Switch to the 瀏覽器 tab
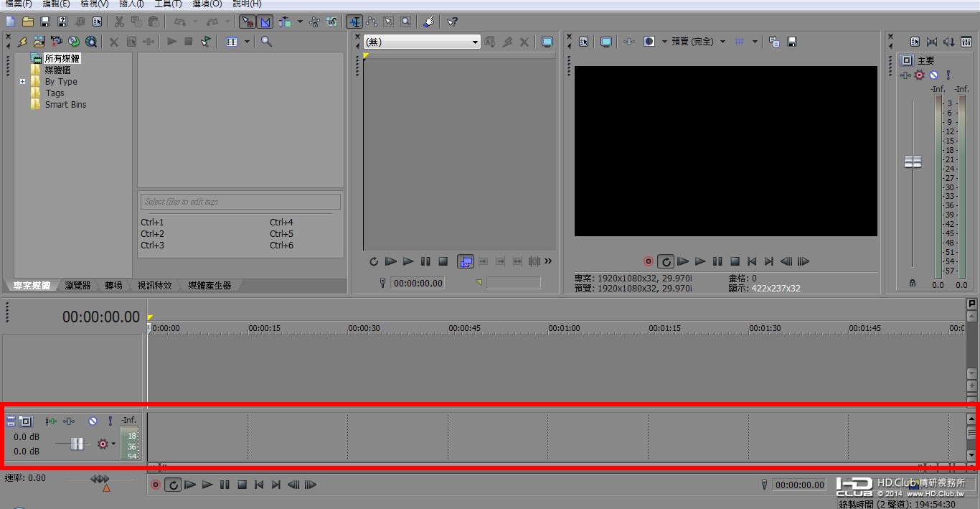 click(x=77, y=286)
